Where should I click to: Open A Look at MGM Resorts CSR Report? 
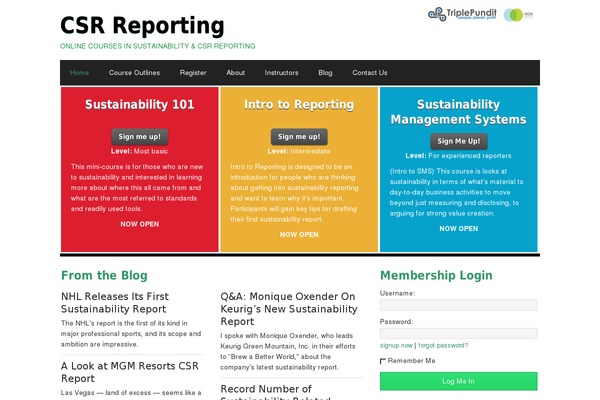(130, 372)
